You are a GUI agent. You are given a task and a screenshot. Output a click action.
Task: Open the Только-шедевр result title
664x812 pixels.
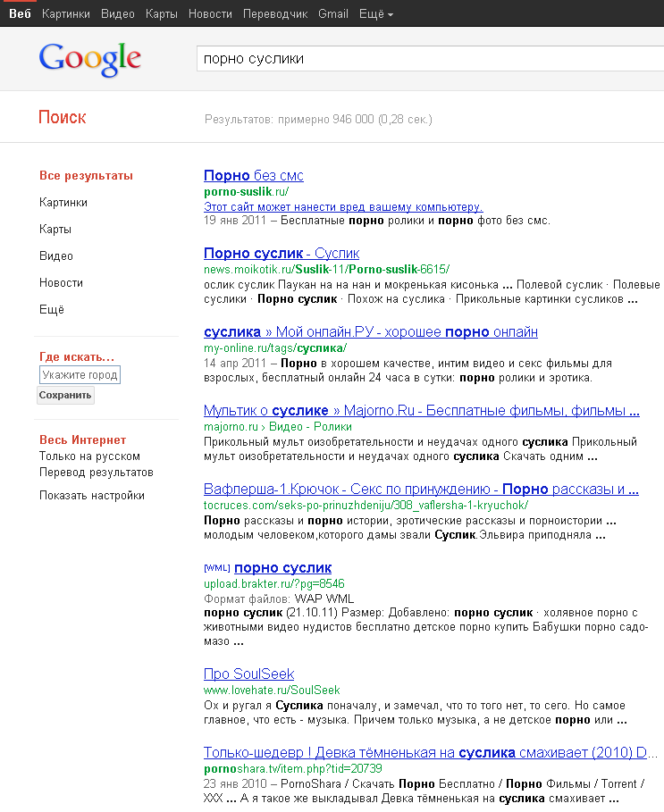(429, 752)
